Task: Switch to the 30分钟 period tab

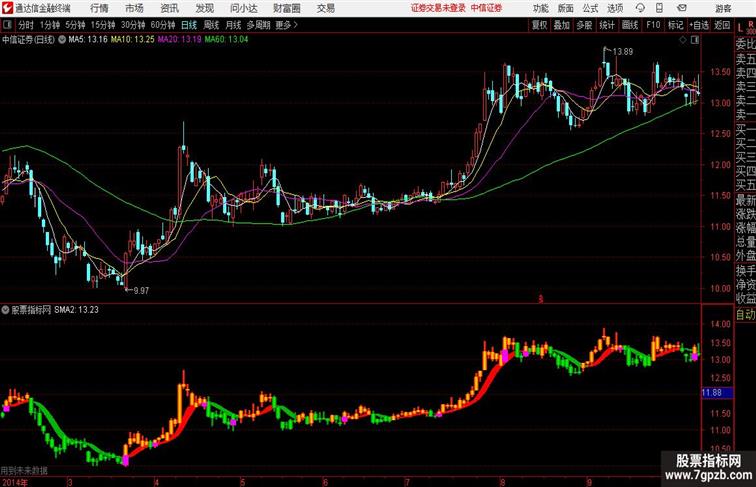Action: point(133,25)
